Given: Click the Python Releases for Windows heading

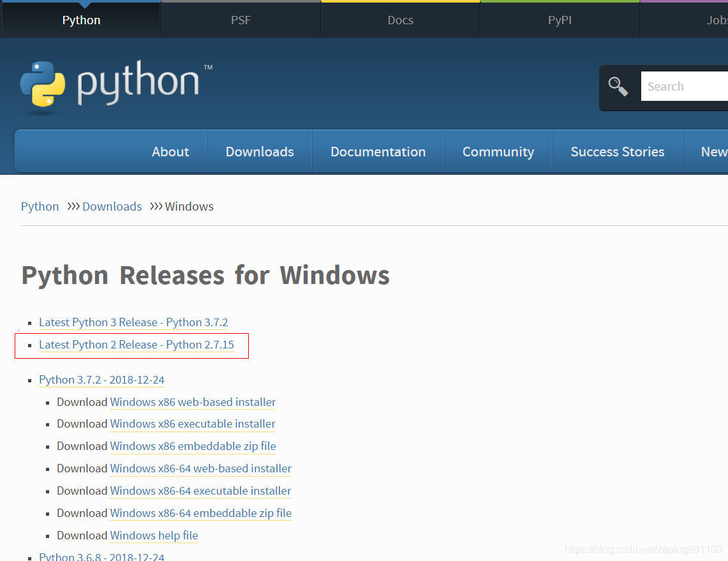Looking at the screenshot, I should click(205, 275).
